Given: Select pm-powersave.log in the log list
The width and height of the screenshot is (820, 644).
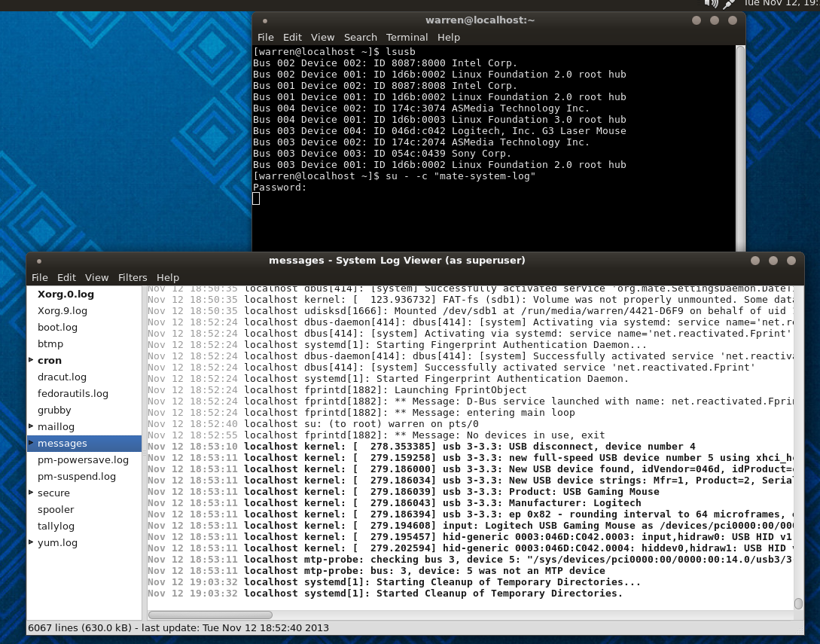Looking at the screenshot, I should [x=83, y=460].
